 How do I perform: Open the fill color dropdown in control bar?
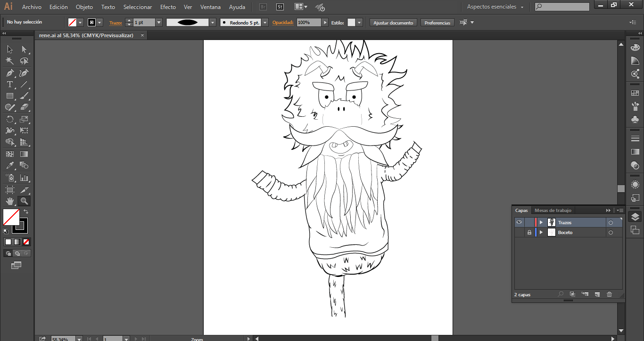[x=80, y=23]
